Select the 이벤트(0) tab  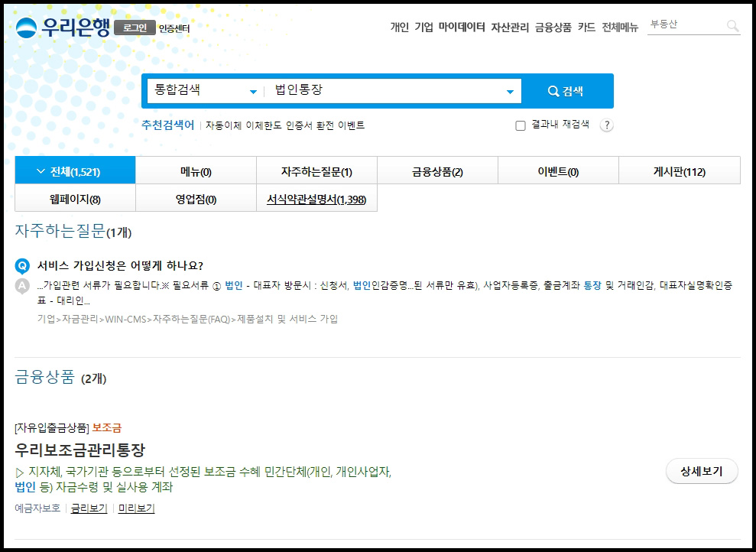tap(558, 171)
